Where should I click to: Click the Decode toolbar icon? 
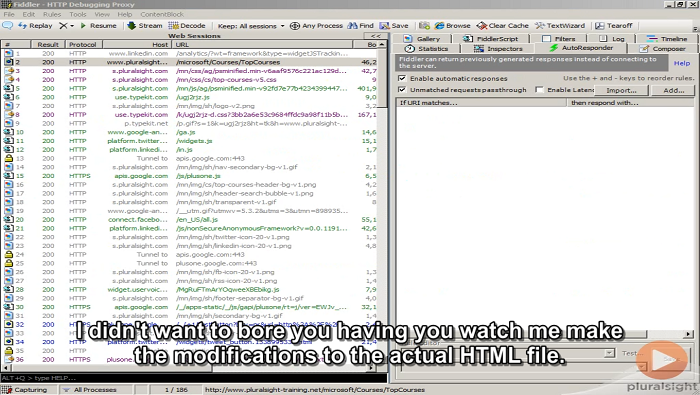[x=173, y=25]
